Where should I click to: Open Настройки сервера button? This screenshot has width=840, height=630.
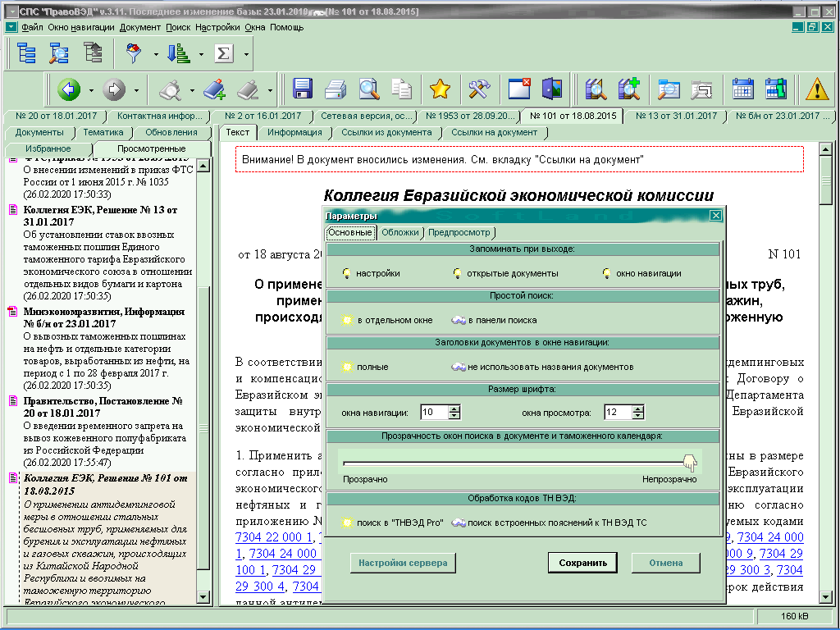403,563
